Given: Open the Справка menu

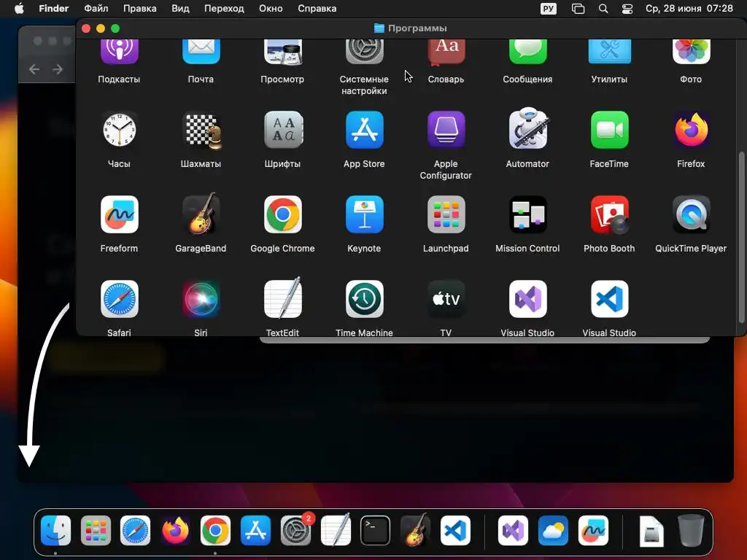Looking at the screenshot, I should point(317,9).
